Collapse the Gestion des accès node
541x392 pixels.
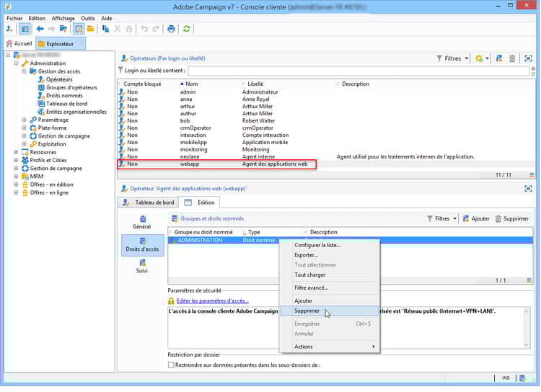pos(24,71)
